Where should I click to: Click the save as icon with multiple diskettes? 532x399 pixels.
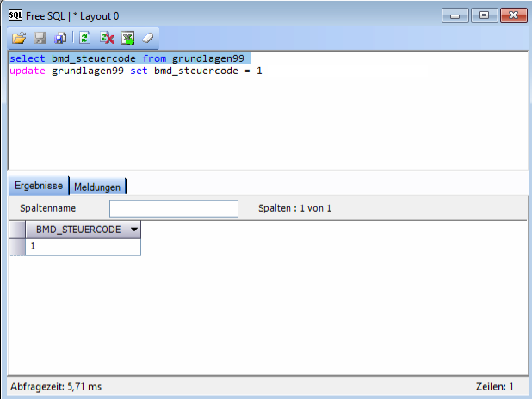coord(61,38)
